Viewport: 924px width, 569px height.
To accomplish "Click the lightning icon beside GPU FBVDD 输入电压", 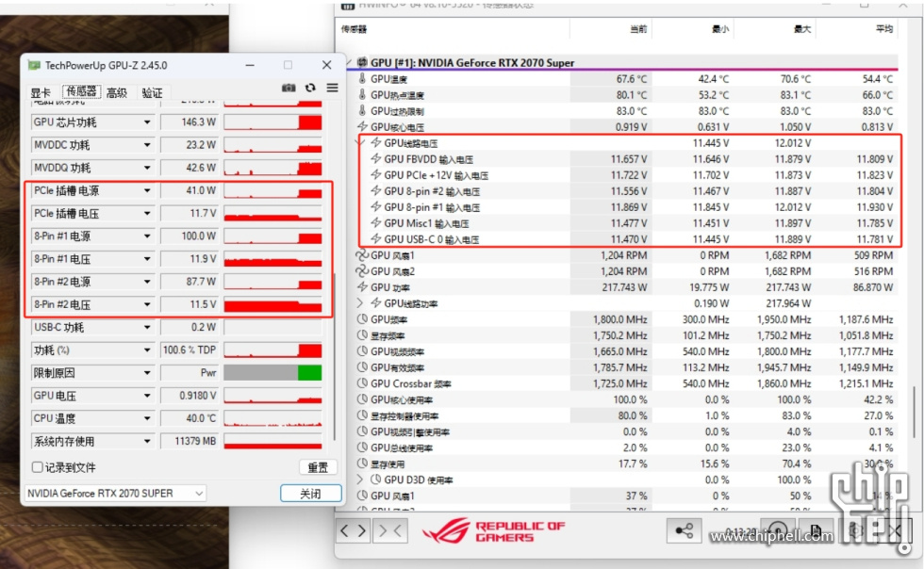I will [x=375, y=158].
